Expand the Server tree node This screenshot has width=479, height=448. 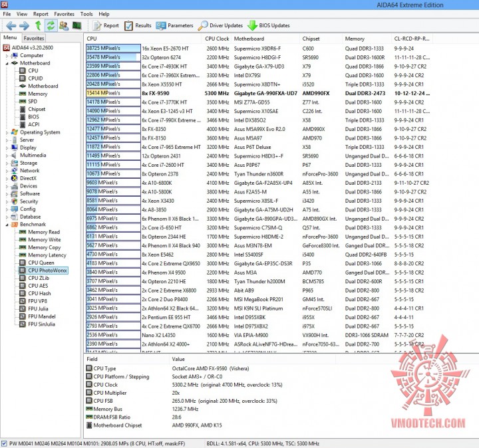[7, 140]
